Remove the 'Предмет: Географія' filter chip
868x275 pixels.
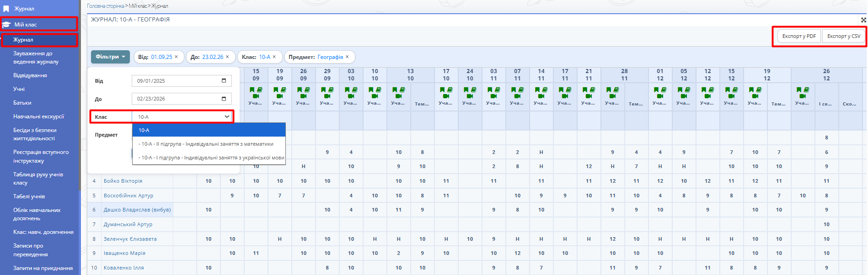[x=347, y=57]
